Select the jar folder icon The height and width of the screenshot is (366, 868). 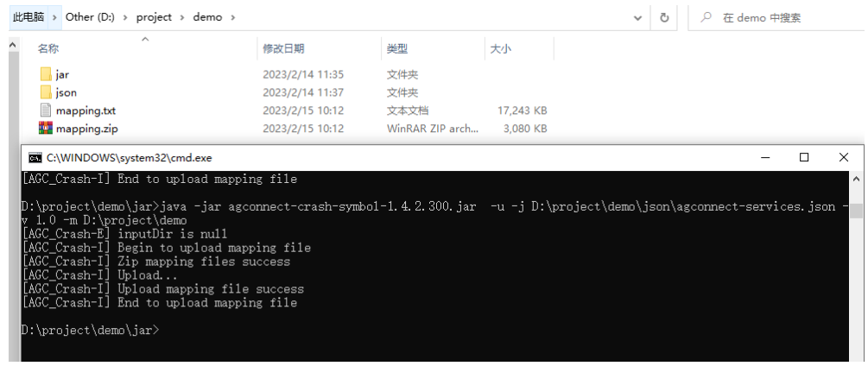tap(46, 74)
